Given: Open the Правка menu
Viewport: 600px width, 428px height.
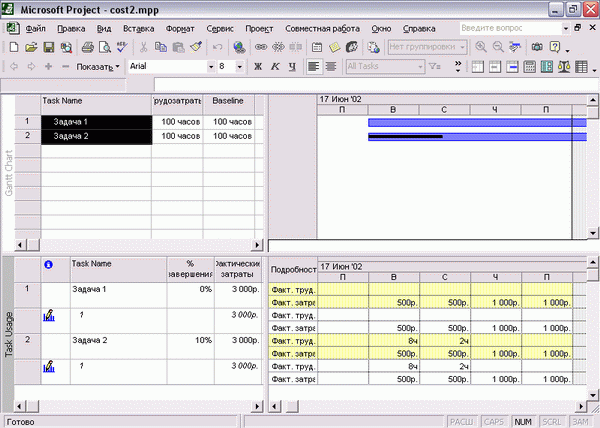Looking at the screenshot, I should pyautogui.click(x=71, y=29).
